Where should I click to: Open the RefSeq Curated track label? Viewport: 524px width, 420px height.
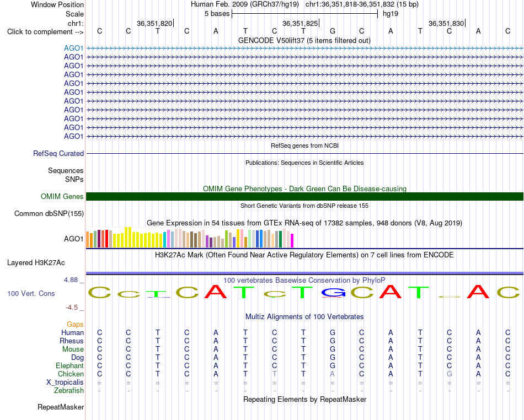coord(58,154)
